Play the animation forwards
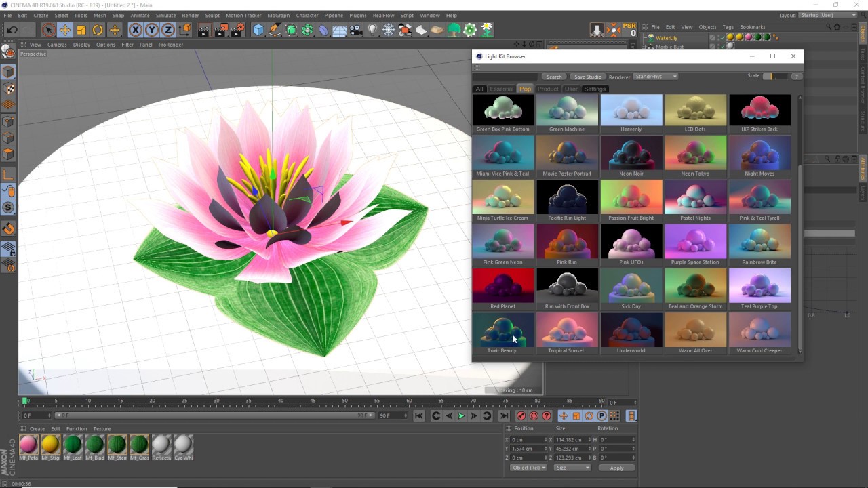This screenshot has height=488, width=868. click(461, 415)
